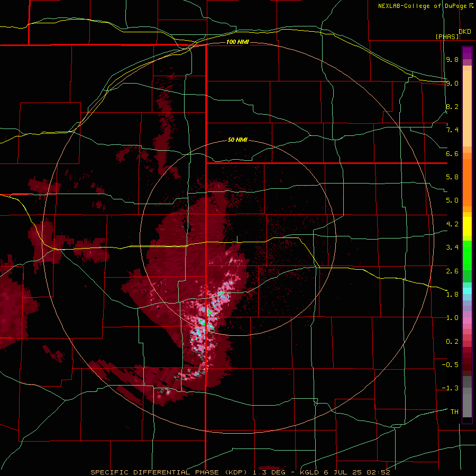476x476 pixels.
Task: Select the 9.8 scale value
Action: (452, 59)
